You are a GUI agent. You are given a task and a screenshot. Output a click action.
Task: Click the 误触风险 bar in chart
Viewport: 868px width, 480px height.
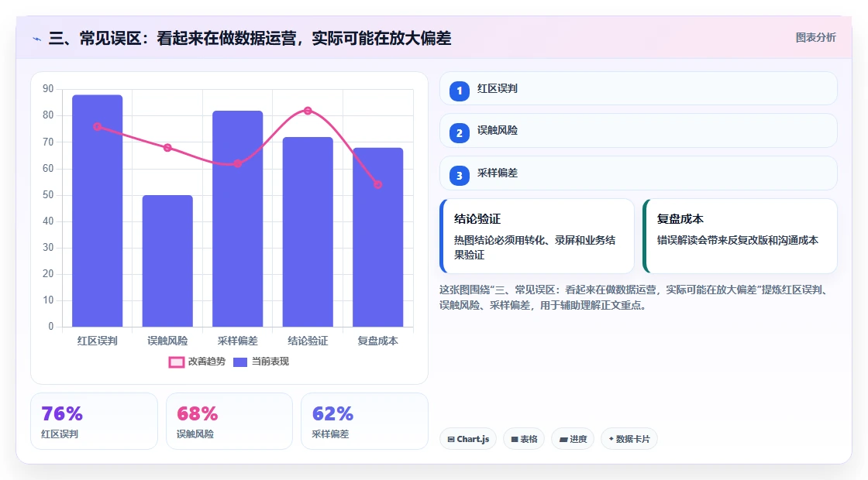click(x=167, y=261)
